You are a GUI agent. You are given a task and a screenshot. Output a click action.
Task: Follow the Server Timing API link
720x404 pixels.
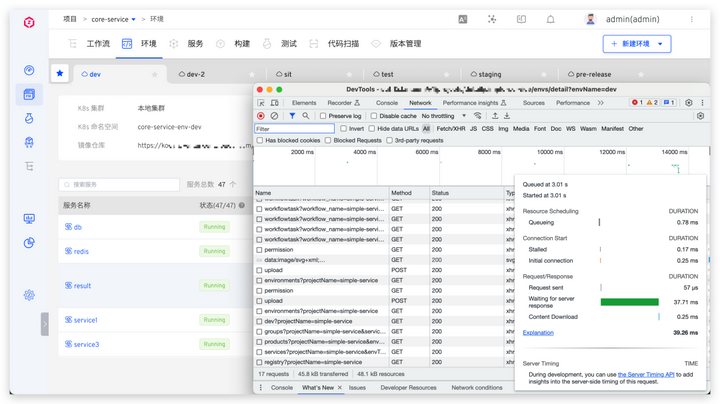[646, 375]
